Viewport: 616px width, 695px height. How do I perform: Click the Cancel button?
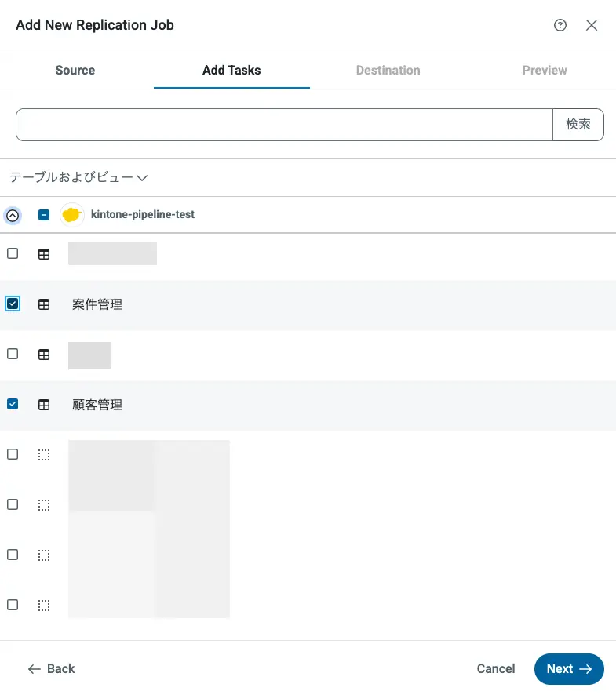pyautogui.click(x=496, y=669)
